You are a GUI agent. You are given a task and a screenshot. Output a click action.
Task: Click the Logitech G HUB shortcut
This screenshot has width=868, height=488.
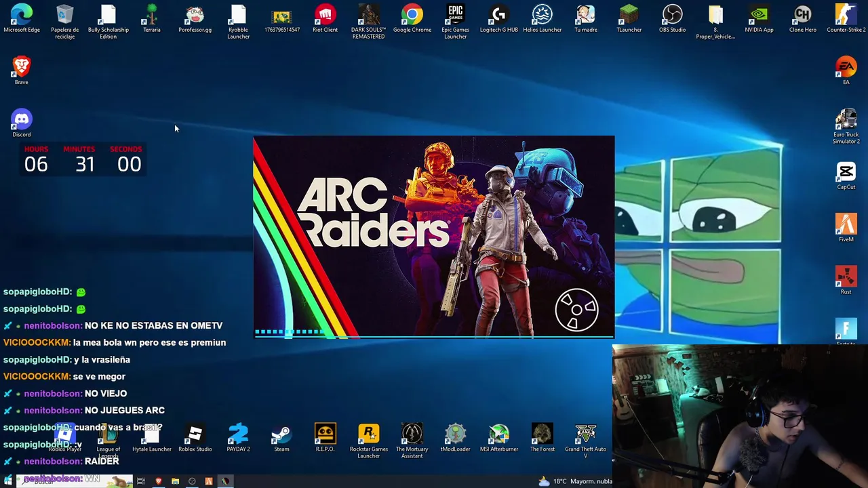tap(499, 19)
